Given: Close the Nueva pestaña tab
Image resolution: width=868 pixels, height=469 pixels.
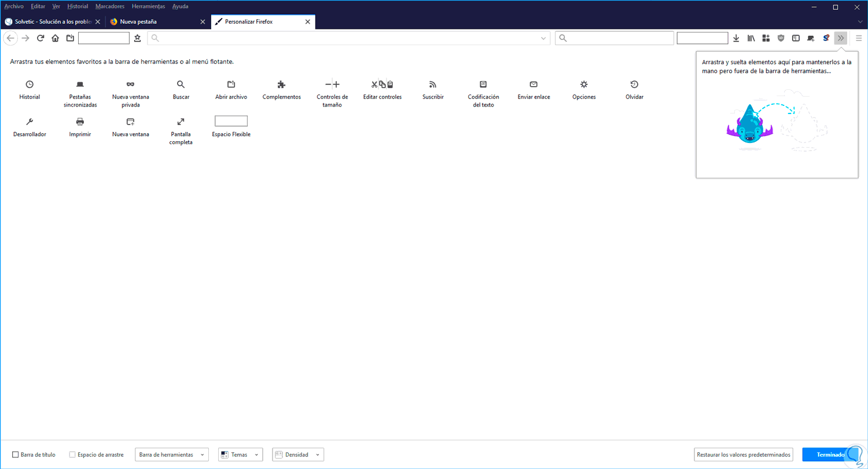Looking at the screenshot, I should [203, 22].
